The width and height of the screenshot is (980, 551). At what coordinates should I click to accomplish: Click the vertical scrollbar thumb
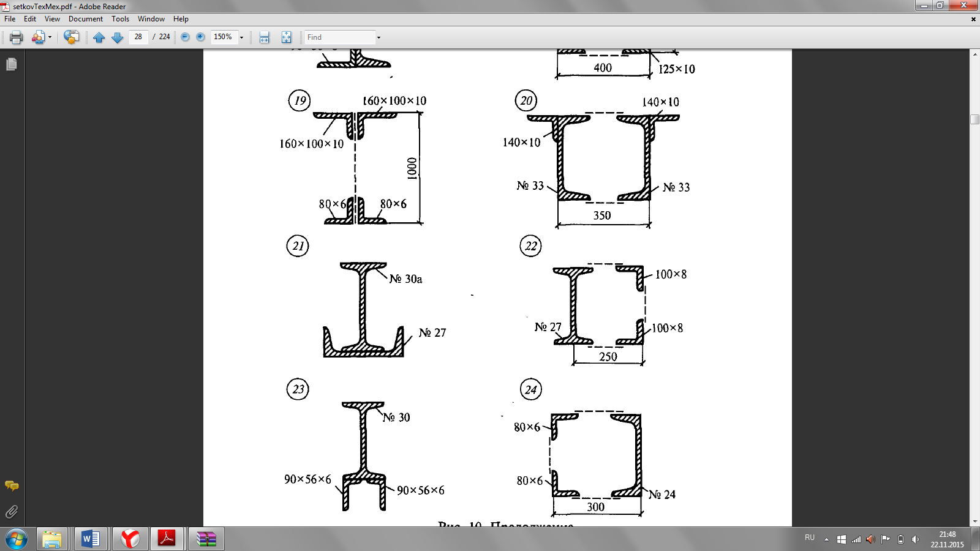point(975,119)
